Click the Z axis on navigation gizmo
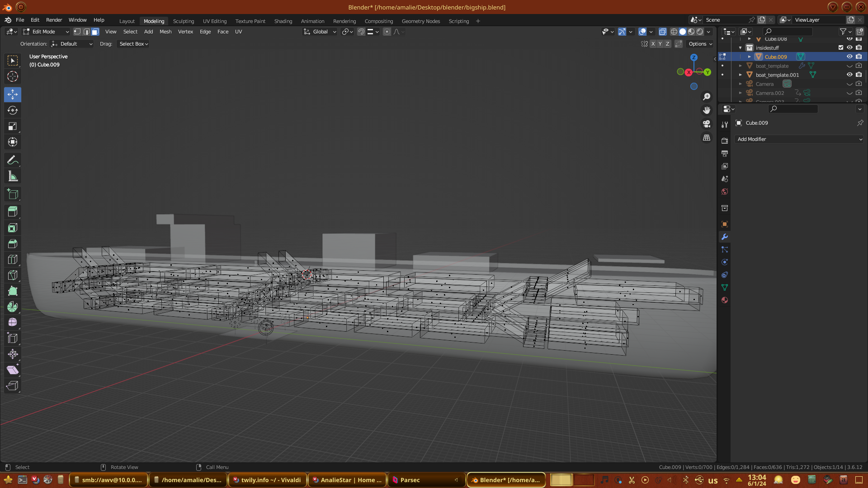 click(694, 57)
